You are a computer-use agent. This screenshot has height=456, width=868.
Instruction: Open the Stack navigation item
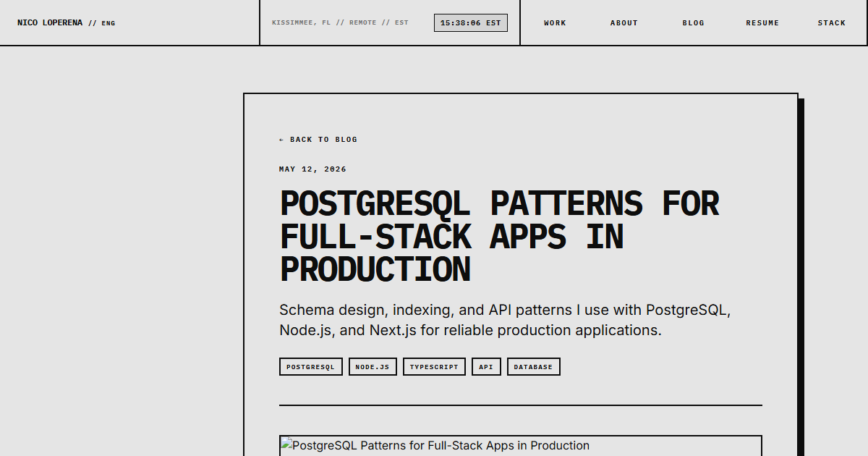tap(832, 23)
